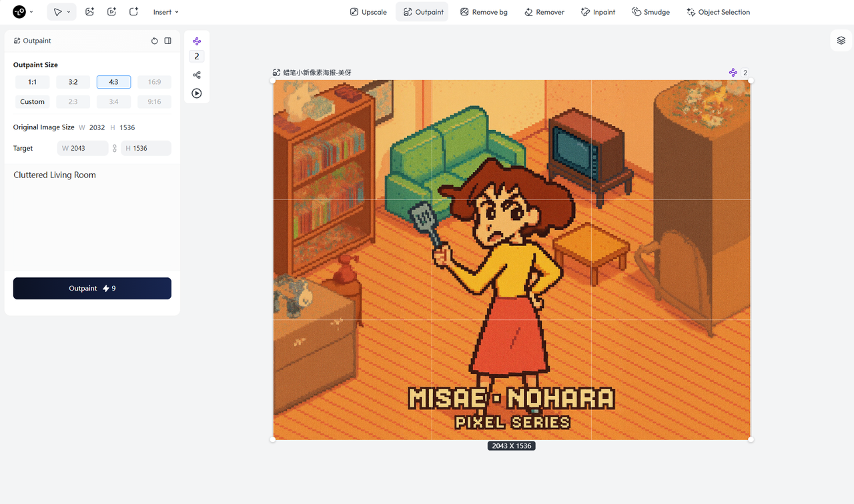Click the 2043 X 1536 size label
The height and width of the screenshot is (504, 854).
(x=512, y=445)
